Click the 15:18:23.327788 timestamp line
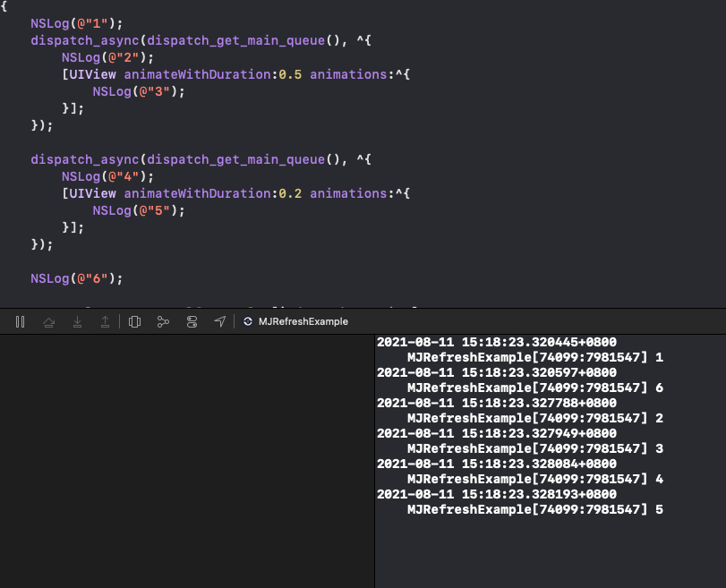 pos(496,403)
